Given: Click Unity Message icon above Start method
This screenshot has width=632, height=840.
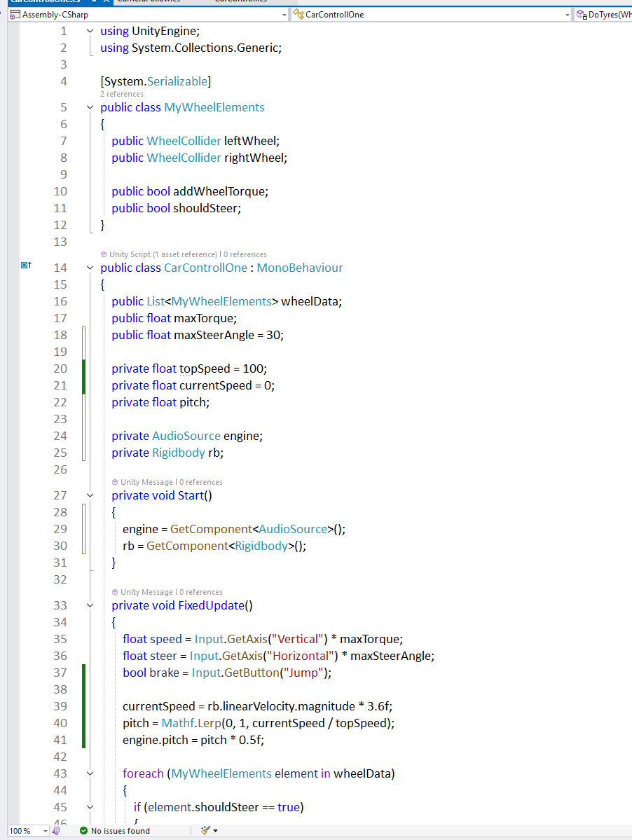Looking at the screenshot, I should pos(115,482).
